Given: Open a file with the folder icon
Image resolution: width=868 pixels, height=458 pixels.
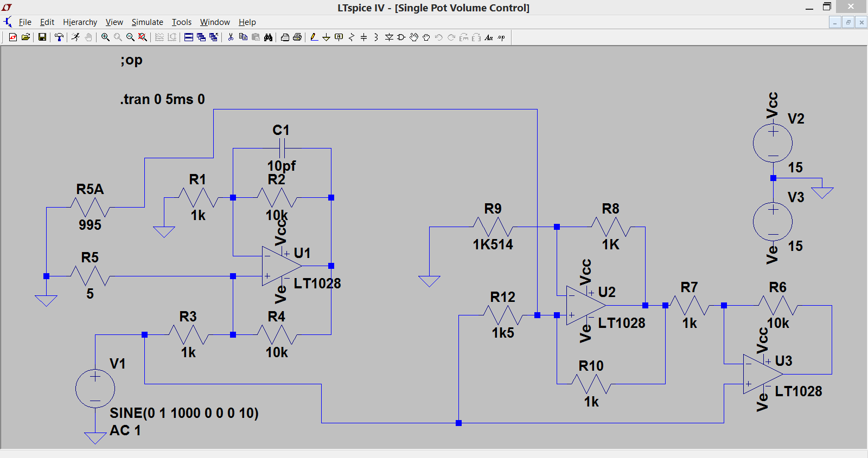Looking at the screenshot, I should click(x=25, y=37).
